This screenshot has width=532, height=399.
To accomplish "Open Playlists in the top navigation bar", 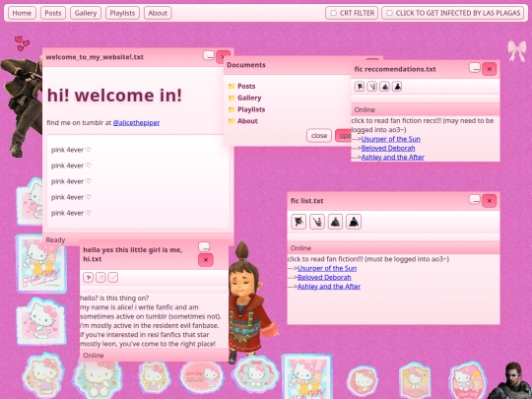I will coord(122,13).
